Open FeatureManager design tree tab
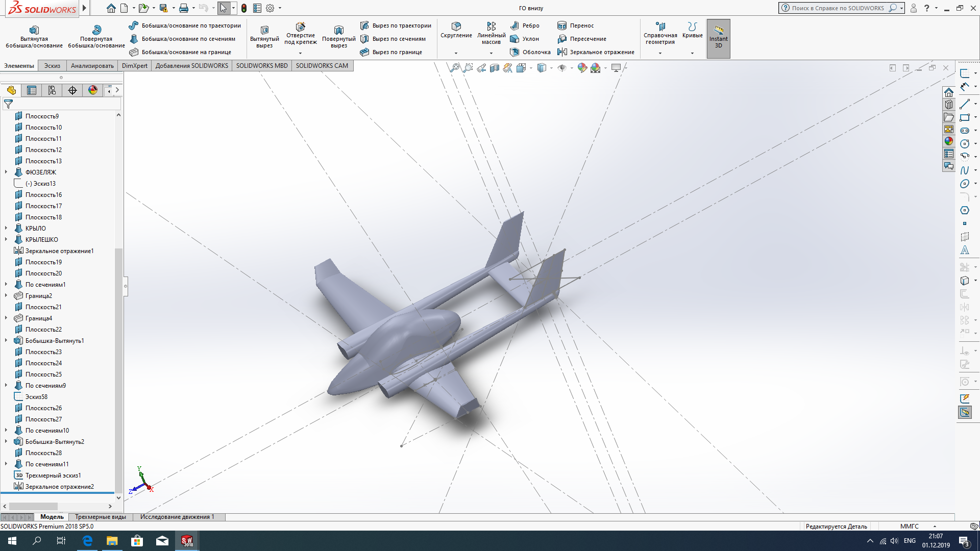Image resolution: width=980 pixels, height=551 pixels. [11, 90]
